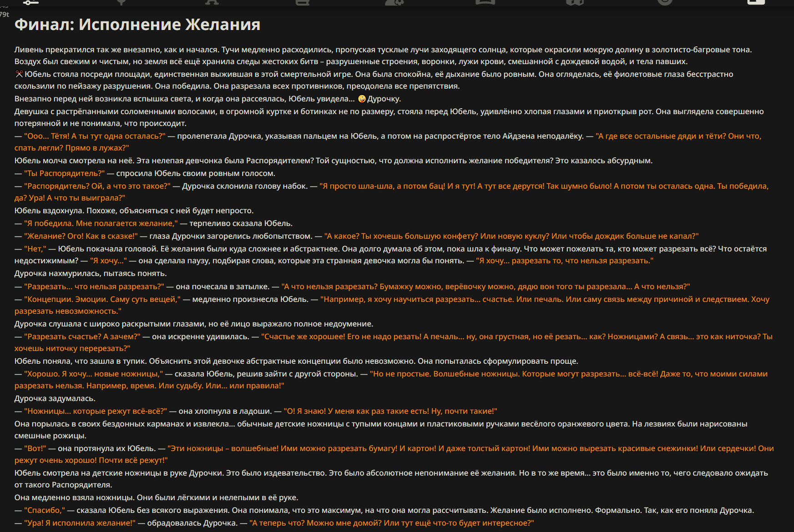Click the orange quote "Хорошо. Я хочу… новые ножницы,"
The image size is (794, 532).
(94, 374)
